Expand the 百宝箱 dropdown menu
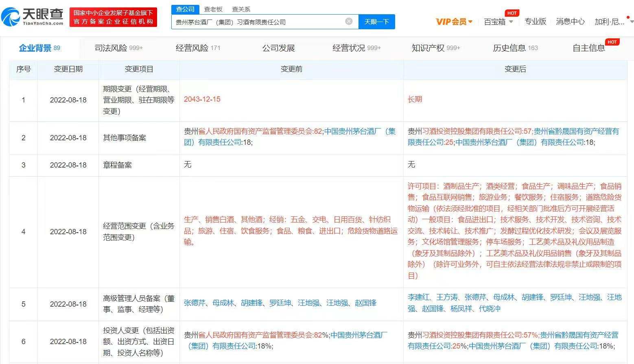The height and width of the screenshot is (364, 634). [497, 22]
